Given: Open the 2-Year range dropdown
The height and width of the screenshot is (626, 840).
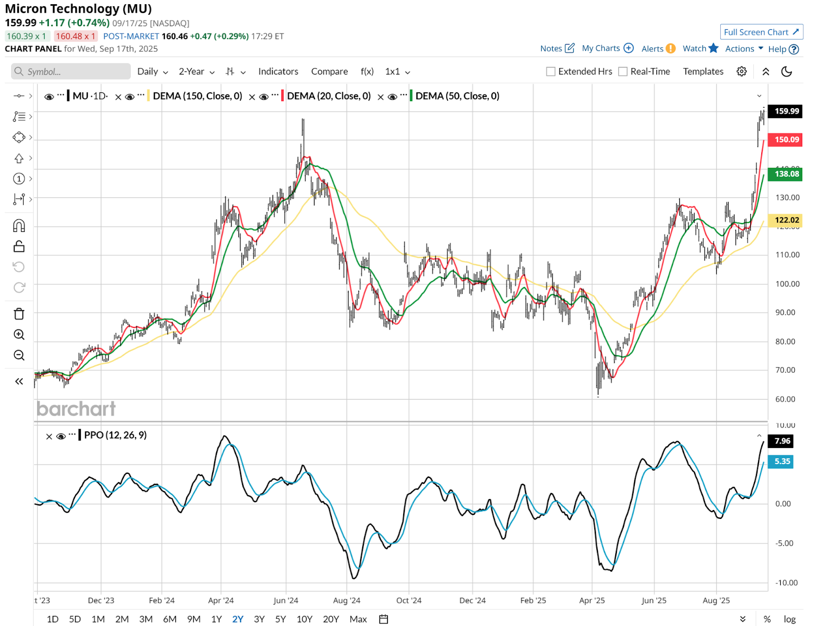Looking at the screenshot, I should (x=196, y=71).
